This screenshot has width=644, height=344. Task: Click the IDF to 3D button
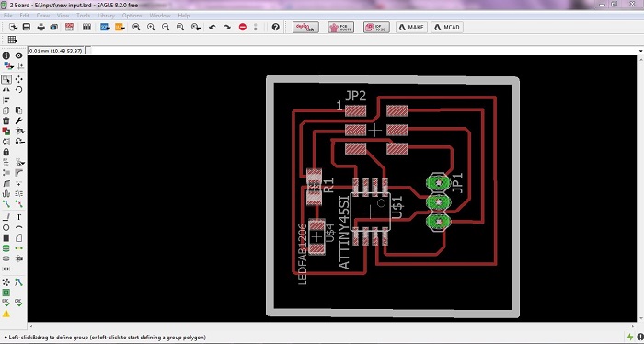pyautogui.click(x=376, y=27)
